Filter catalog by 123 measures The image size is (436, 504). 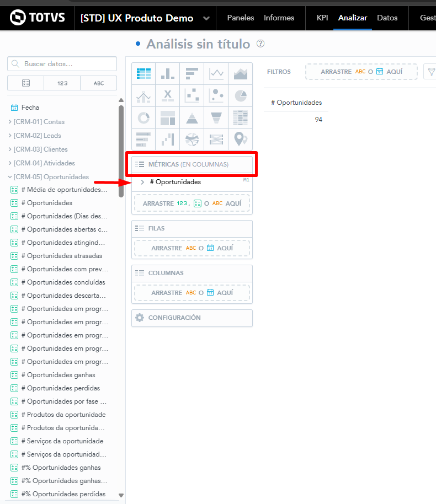62,83
